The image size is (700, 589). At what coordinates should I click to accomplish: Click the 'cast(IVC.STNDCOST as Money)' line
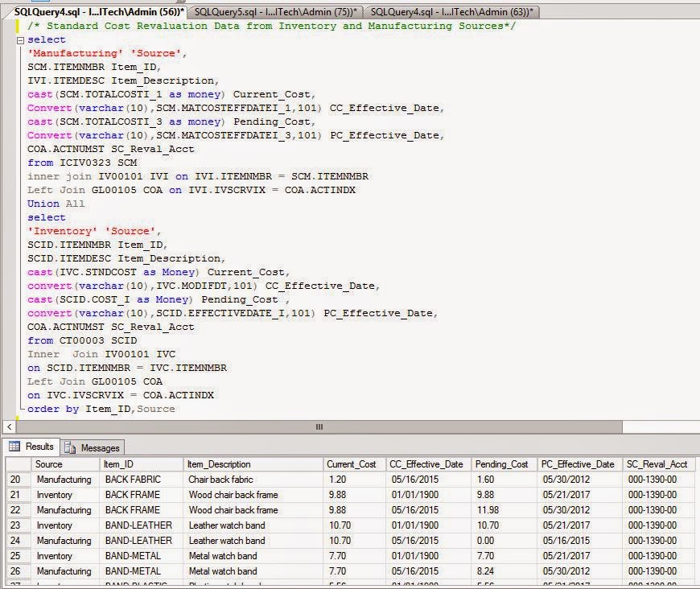(x=159, y=272)
